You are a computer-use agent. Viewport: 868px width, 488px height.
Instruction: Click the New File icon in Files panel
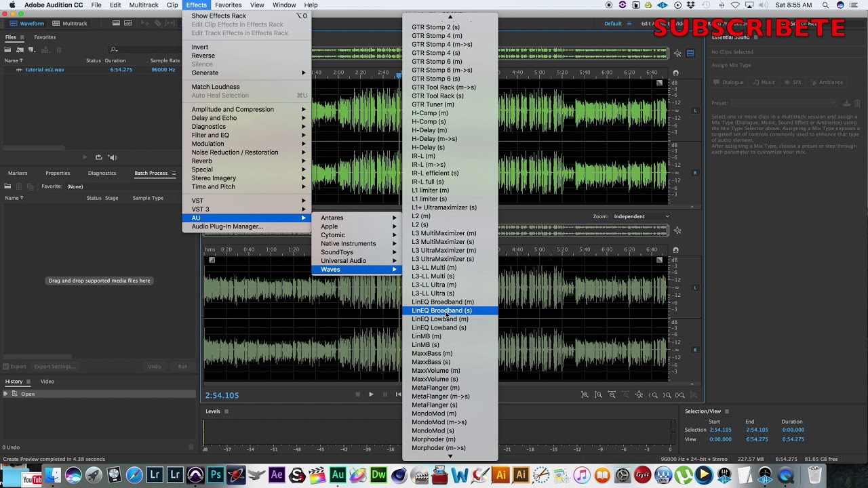pos(33,49)
